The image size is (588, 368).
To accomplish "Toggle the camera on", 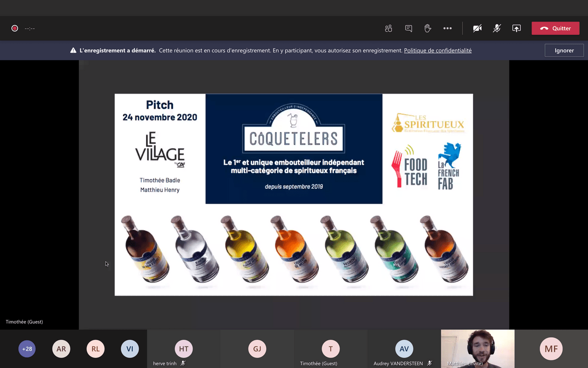I will [477, 28].
